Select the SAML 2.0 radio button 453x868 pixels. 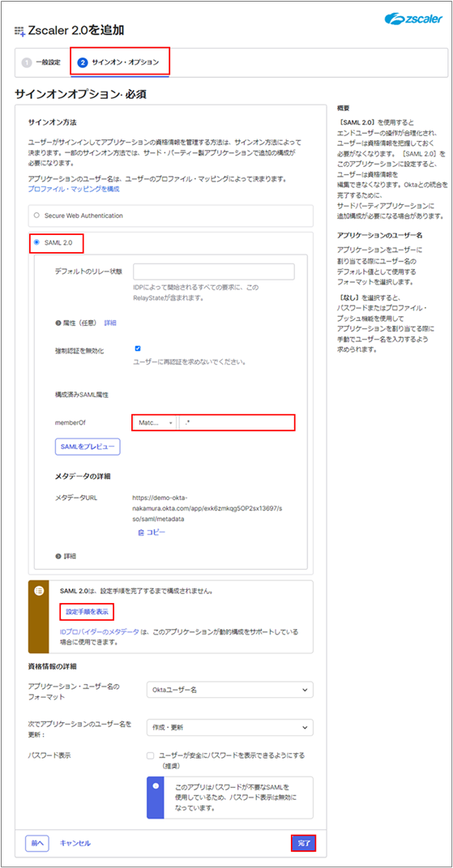[x=37, y=242]
